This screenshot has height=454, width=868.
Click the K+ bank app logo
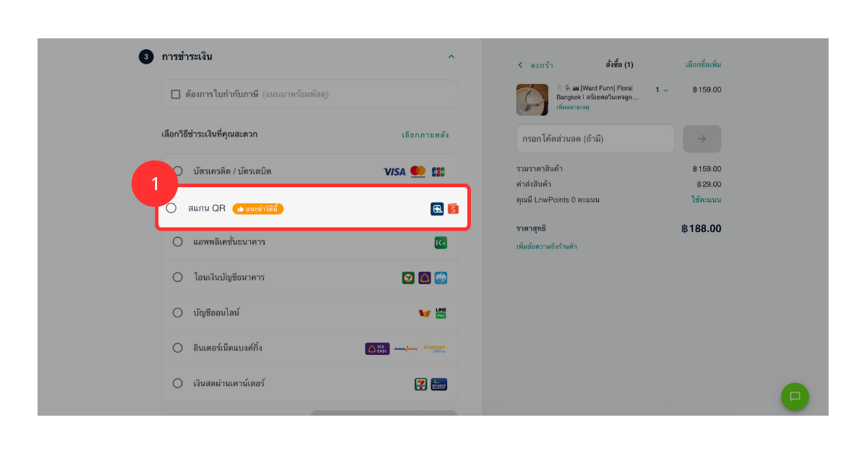pyautogui.click(x=441, y=243)
